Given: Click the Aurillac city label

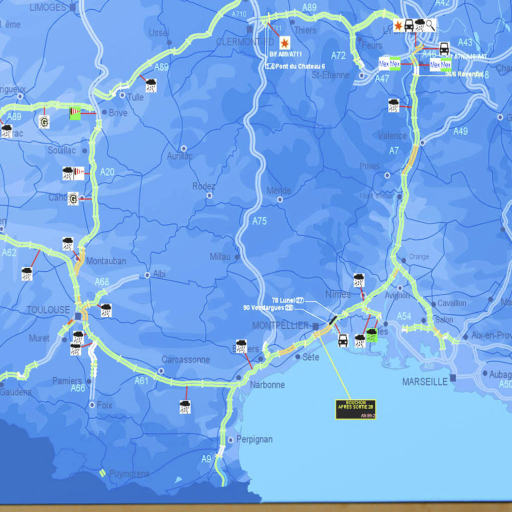Looking at the screenshot, I should (x=180, y=156).
